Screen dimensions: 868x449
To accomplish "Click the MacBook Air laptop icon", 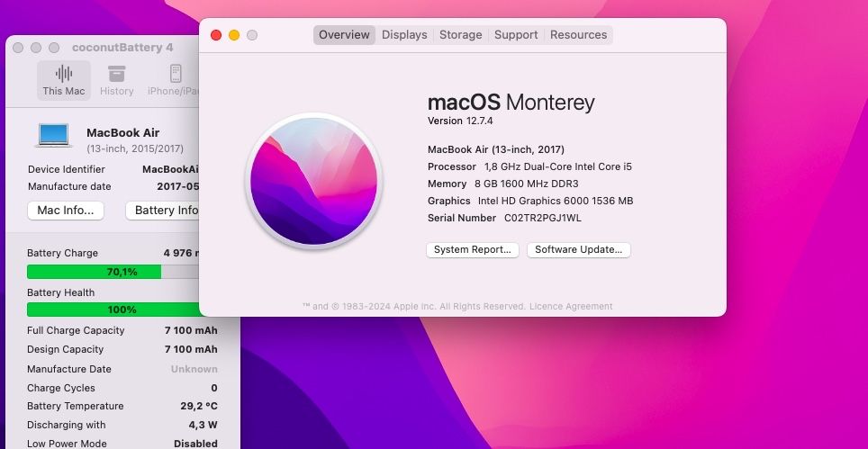I will click(54, 136).
